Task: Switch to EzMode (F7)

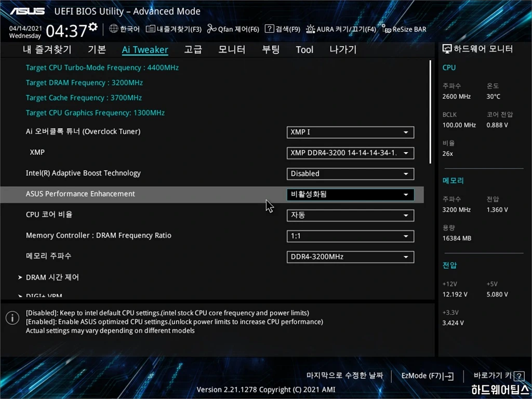Action: (427, 376)
